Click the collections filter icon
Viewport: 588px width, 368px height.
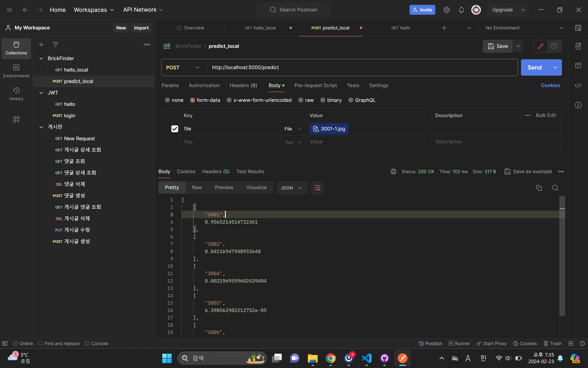click(x=55, y=45)
